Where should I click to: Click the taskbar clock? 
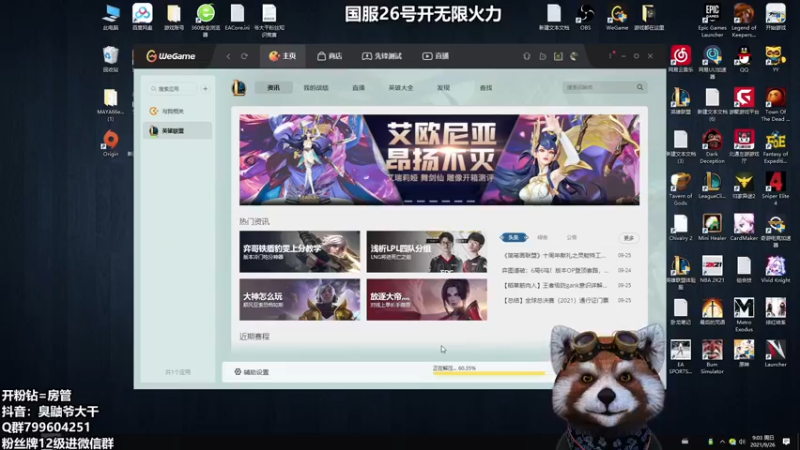pyautogui.click(x=763, y=441)
